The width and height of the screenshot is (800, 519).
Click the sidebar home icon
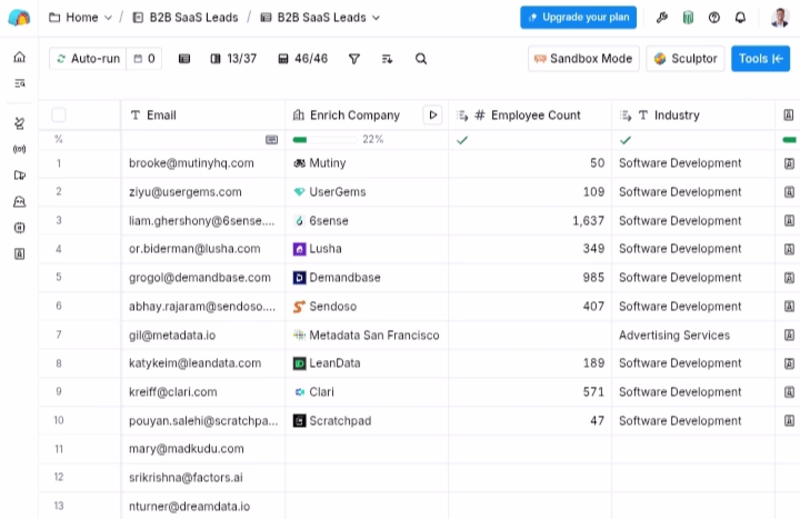(x=19, y=57)
